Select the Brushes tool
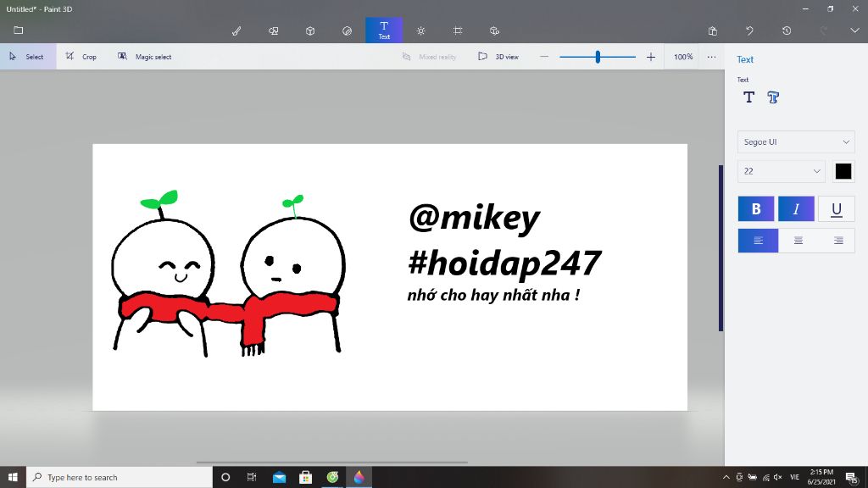868x488 pixels. [236, 30]
